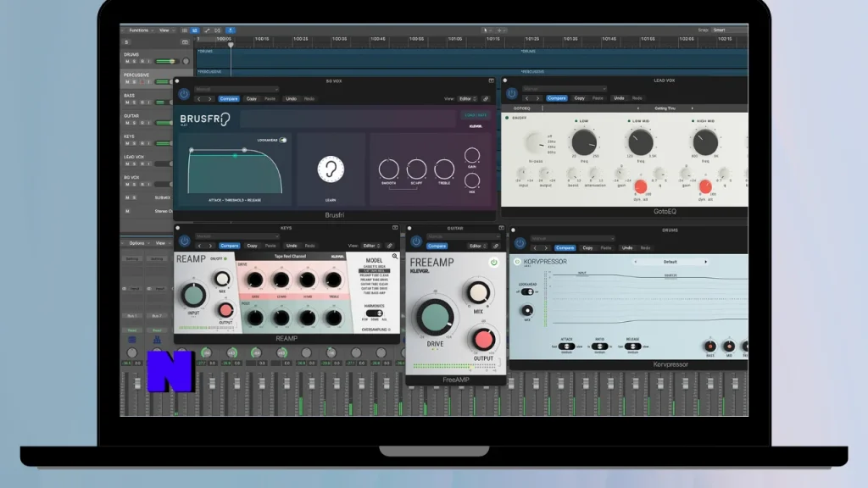The height and width of the screenshot is (488, 868).
Task: Flip the Korvpressor Attack speed switch
Action: pos(566,347)
